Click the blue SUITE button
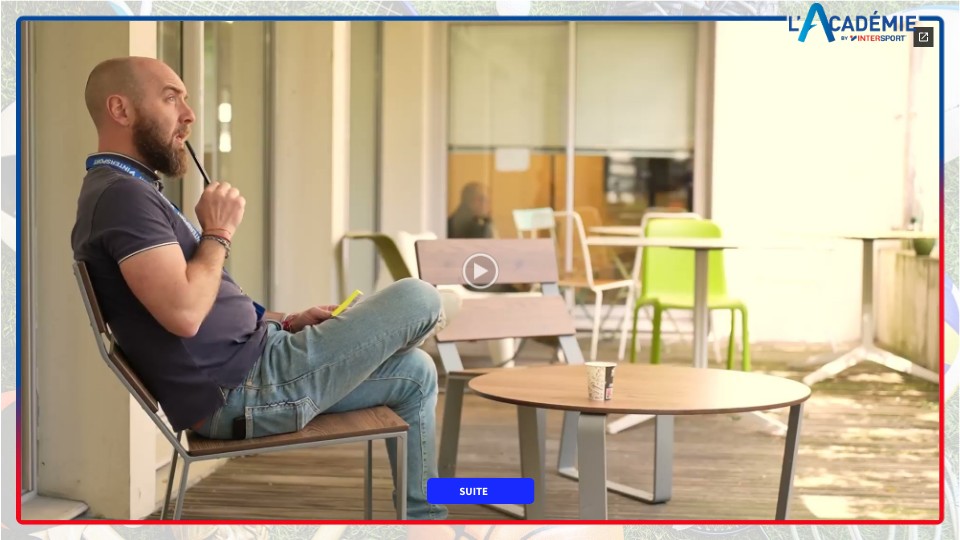 (480, 491)
